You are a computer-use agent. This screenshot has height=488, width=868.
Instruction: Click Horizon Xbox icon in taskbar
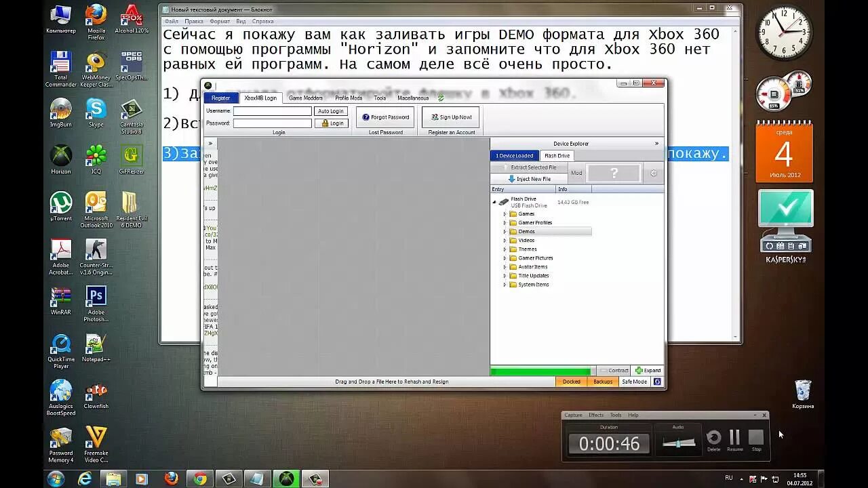pos(286,479)
